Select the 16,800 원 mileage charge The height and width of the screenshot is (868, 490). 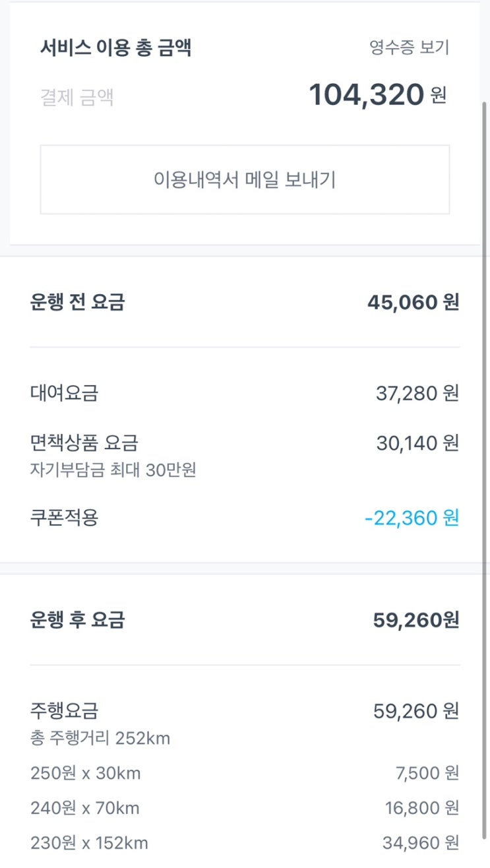click(421, 807)
